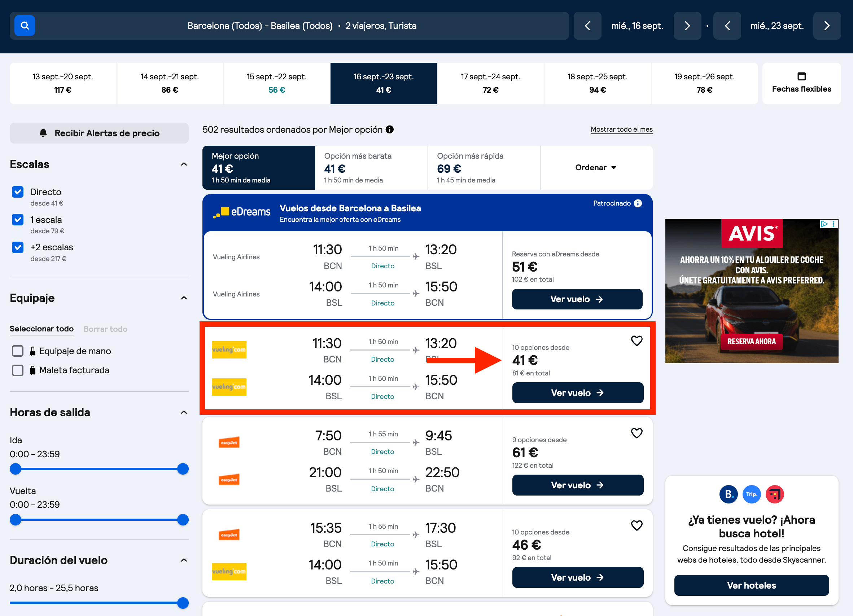Click the Patrocinado info icon
Viewport: 853px width, 616px height.
coord(638,203)
